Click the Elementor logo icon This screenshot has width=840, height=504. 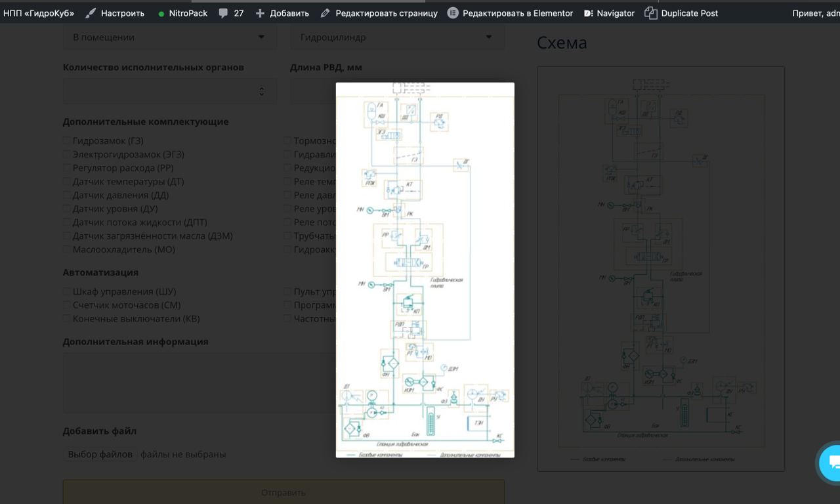453,13
